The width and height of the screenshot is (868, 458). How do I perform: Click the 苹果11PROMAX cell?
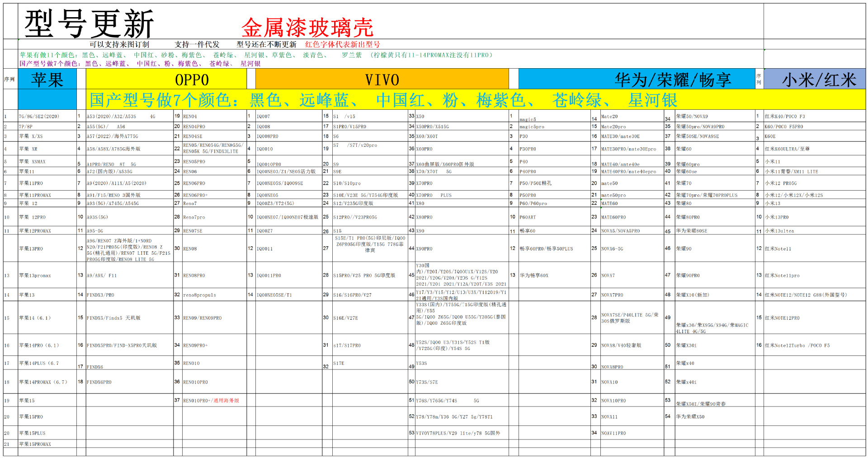point(47,195)
